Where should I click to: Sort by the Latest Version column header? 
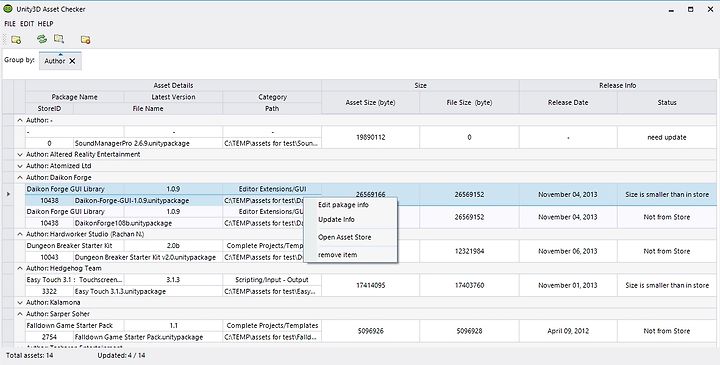173,97
